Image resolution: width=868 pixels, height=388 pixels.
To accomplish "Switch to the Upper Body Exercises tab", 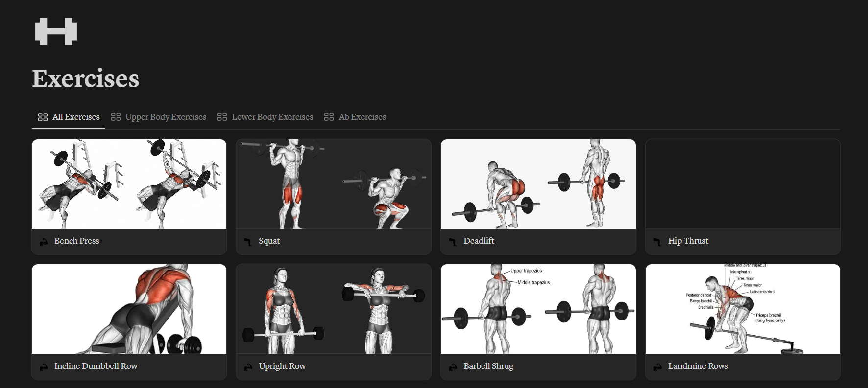I will click(x=159, y=117).
